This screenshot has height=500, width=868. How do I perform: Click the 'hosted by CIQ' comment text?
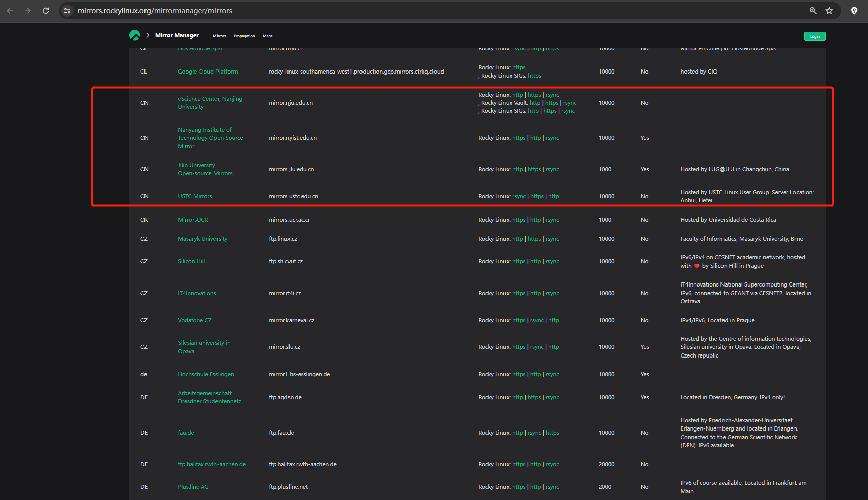click(699, 72)
